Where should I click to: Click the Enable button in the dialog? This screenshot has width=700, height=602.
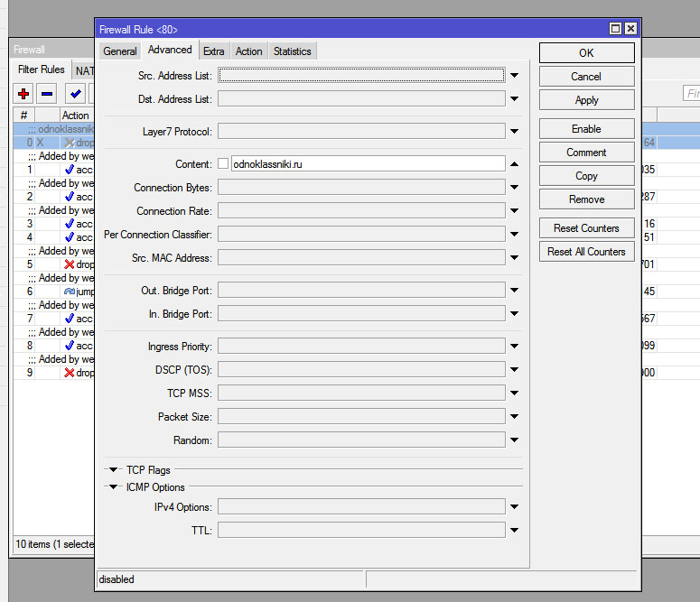586,129
